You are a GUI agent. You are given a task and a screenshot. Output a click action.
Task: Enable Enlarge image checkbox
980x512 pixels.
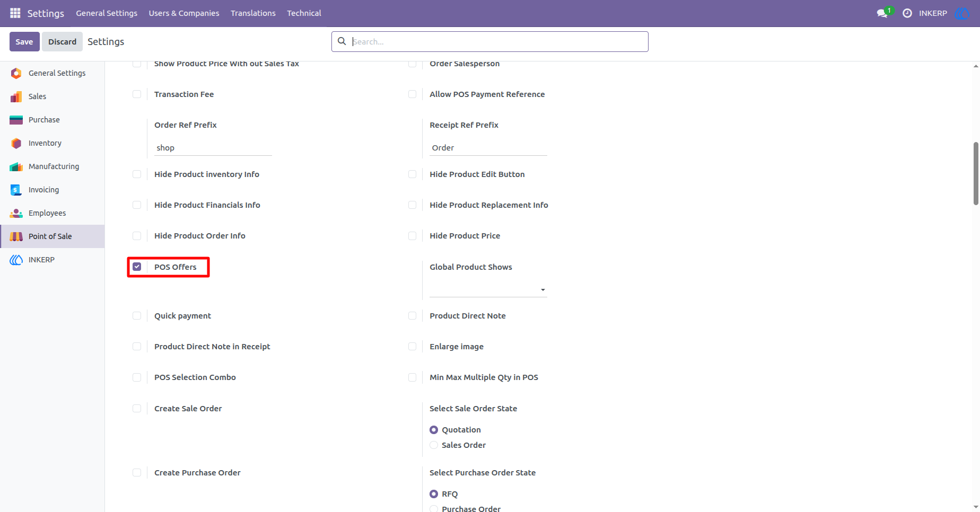(x=412, y=347)
